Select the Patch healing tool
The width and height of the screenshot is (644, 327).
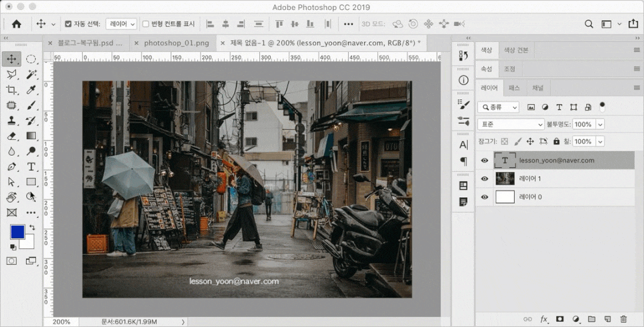(11, 105)
